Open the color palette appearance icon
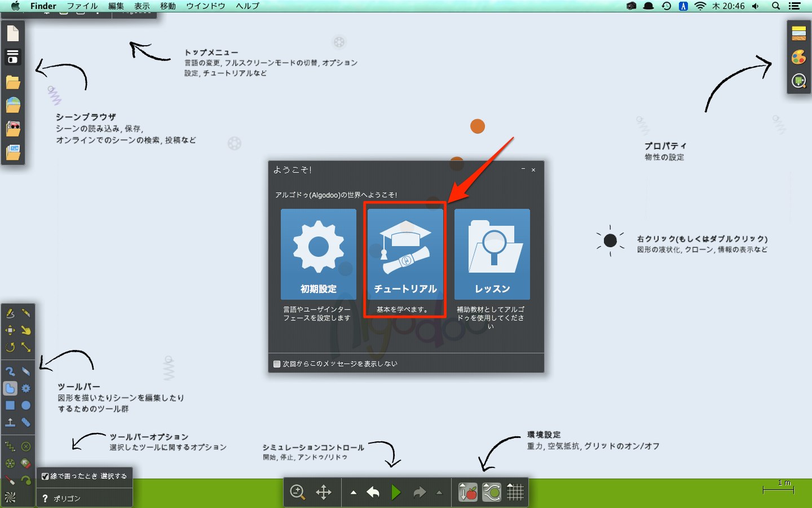 pyautogui.click(x=799, y=57)
